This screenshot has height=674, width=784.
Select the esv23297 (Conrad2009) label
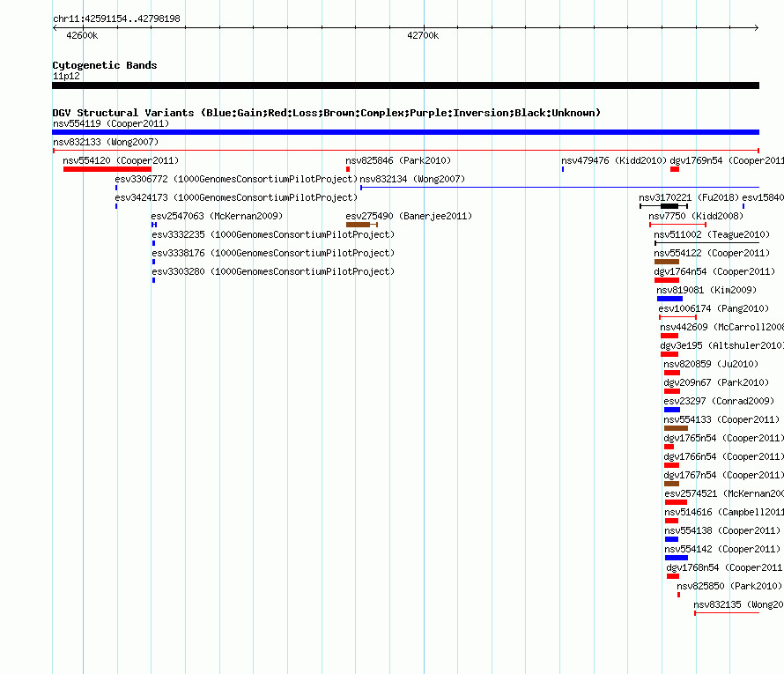tap(719, 401)
